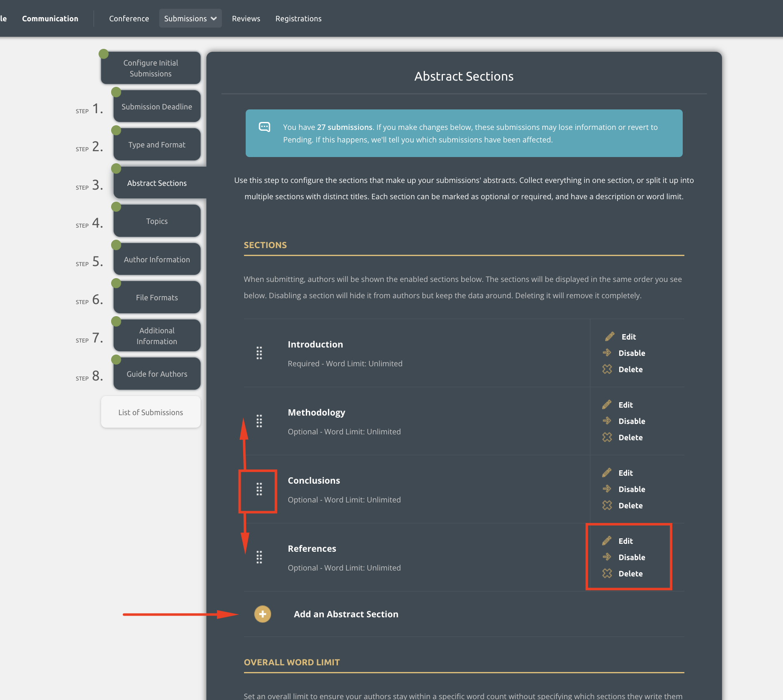This screenshot has height=700, width=783.
Task: Open the Reviews menu item
Action: tap(246, 19)
